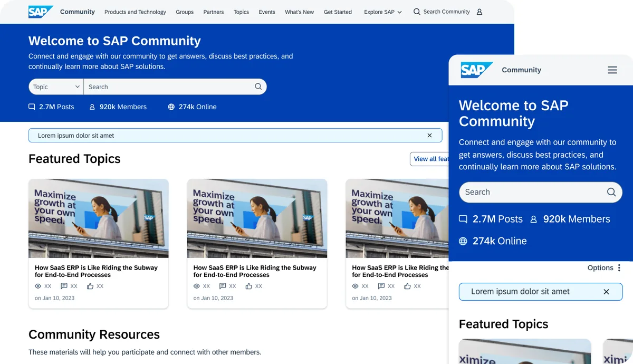Click Community label in mobile header
This screenshot has width=633, height=364.
pos(522,70)
